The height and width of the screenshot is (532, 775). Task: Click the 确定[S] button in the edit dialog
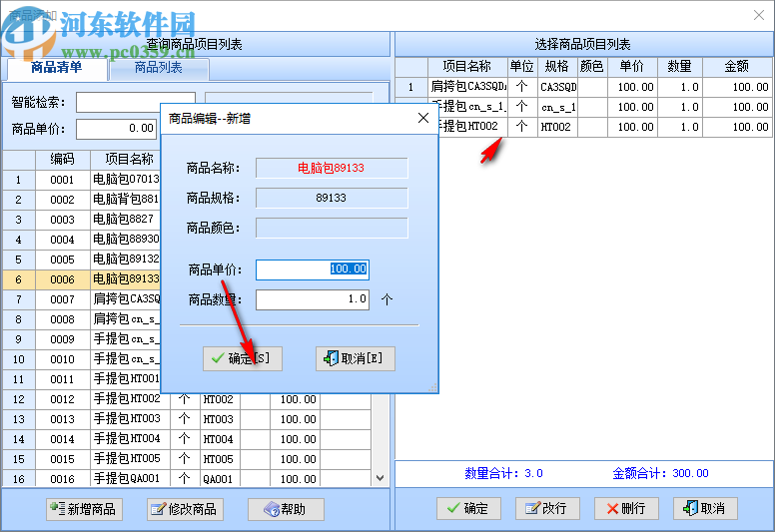[x=242, y=358]
